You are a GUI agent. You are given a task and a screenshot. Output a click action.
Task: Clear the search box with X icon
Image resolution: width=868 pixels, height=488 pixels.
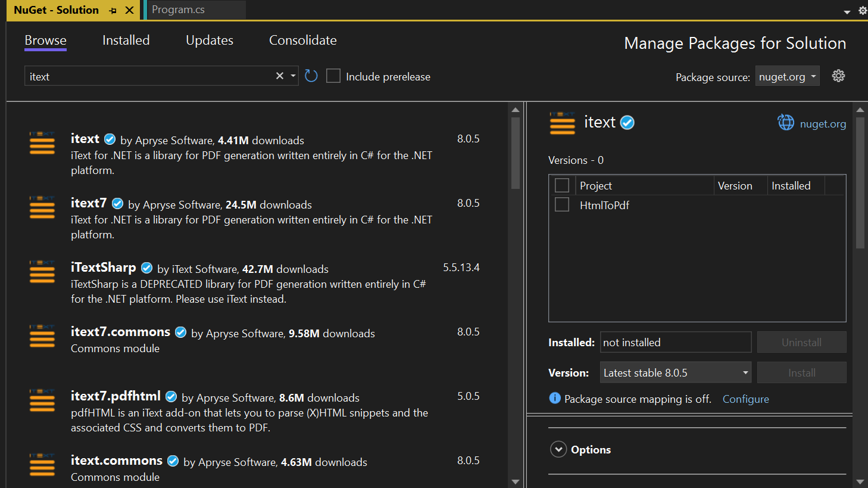click(280, 76)
